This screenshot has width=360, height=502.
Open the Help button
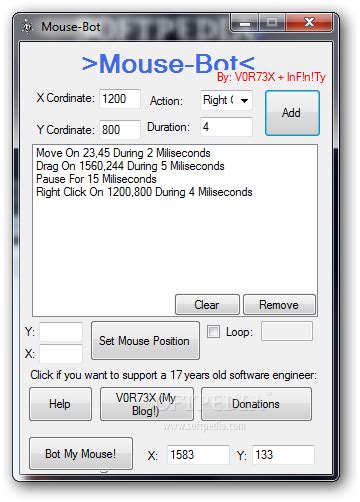point(60,404)
